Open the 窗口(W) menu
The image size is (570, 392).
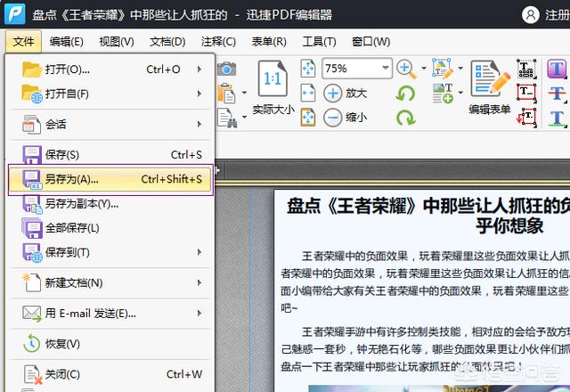[x=370, y=42]
